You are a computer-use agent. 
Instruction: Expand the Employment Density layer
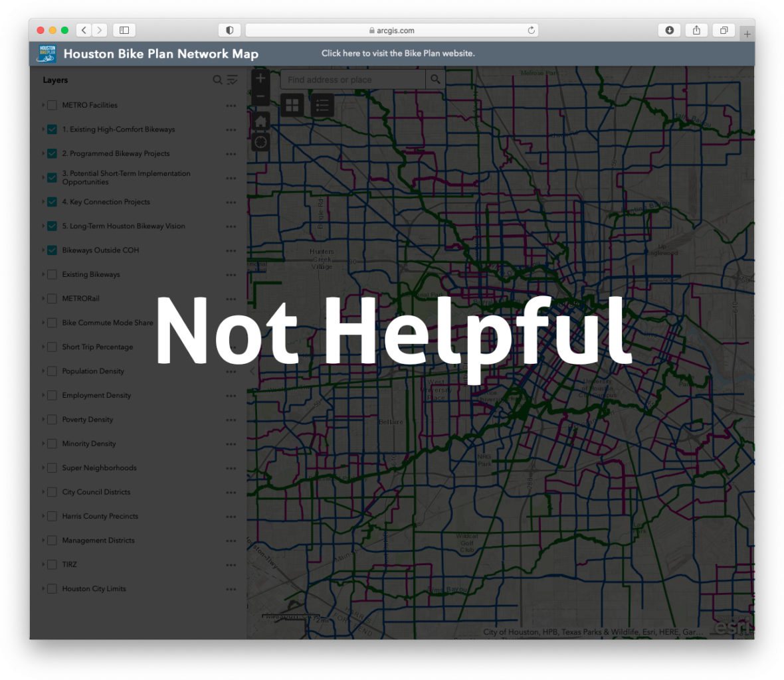[x=43, y=395]
